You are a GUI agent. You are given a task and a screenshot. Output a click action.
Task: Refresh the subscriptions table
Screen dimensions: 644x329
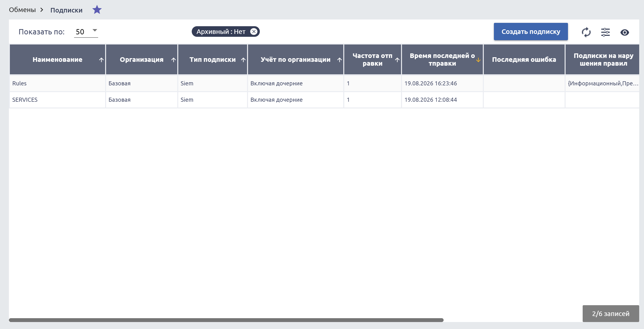coord(586,32)
